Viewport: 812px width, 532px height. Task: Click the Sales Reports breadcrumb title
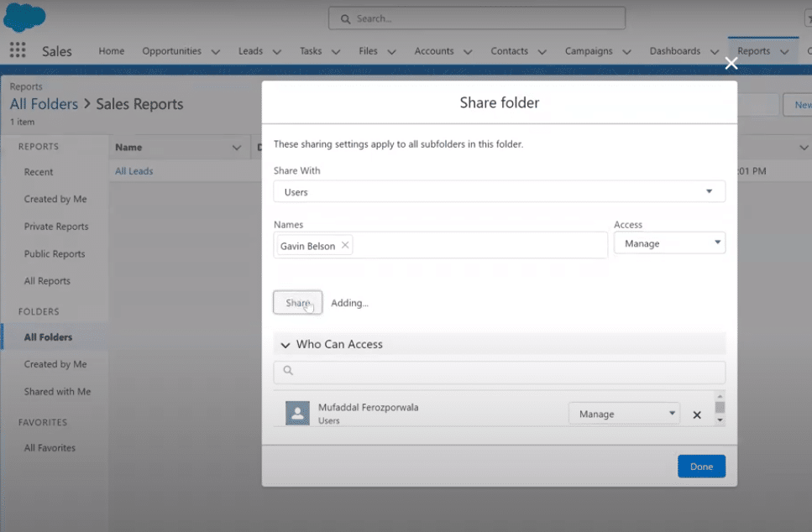139,104
